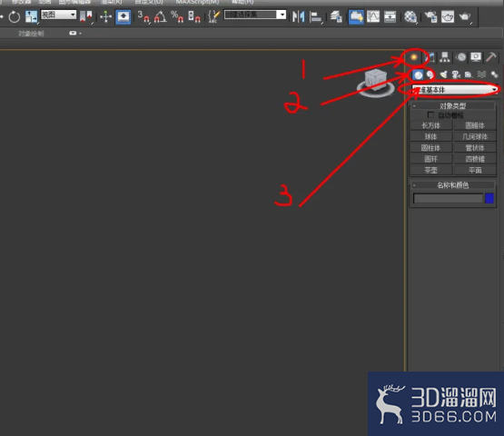Click the 四棱锥 pyramid button
Screen dimensions: 504x436
[x=475, y=159]
